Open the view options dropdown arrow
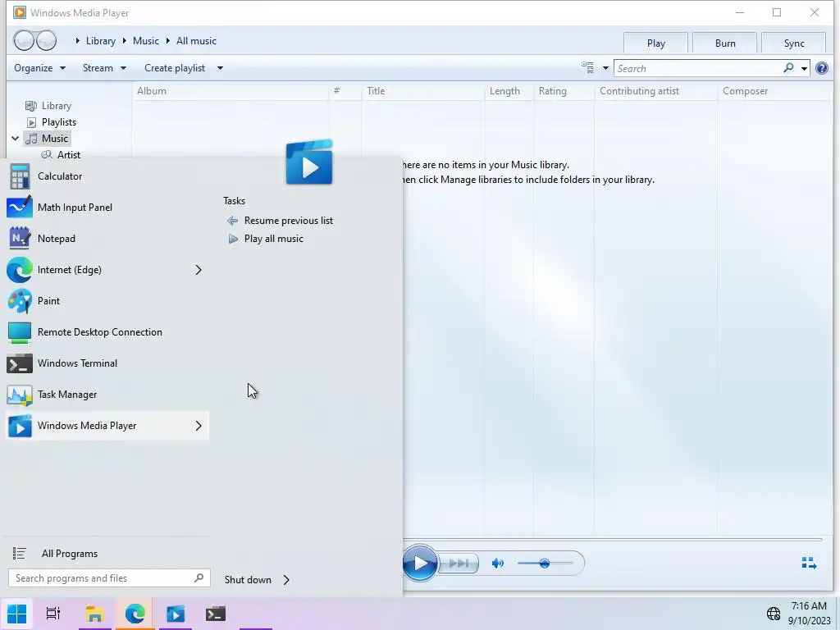This screenshot has height=630, width=840. pos(605,68)
